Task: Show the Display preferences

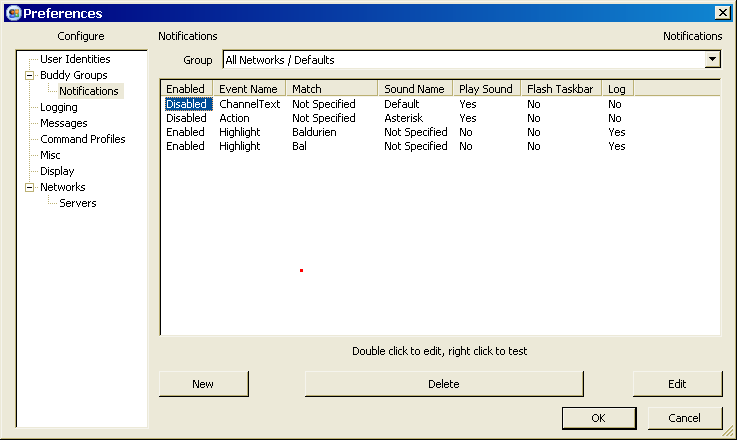Action: tap(57, 171)
